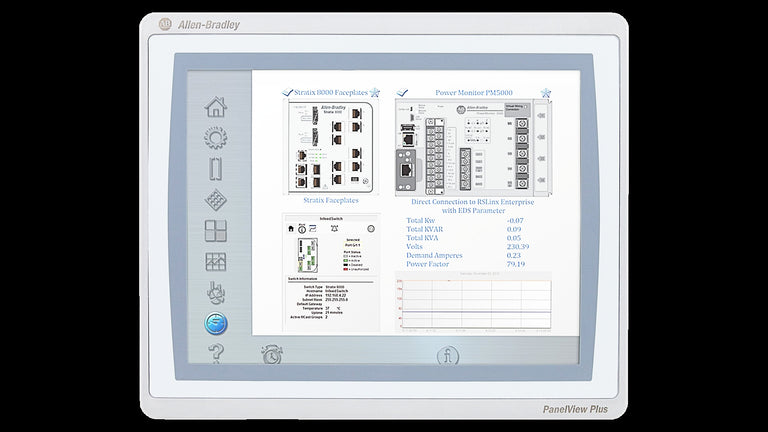Open the Power Monitor PM5000 title
This screenshot has height=432, width=768.
point(474,92)
